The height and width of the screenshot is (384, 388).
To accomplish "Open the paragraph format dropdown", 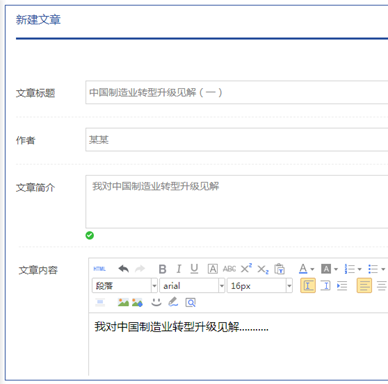I will coord(125,286).
